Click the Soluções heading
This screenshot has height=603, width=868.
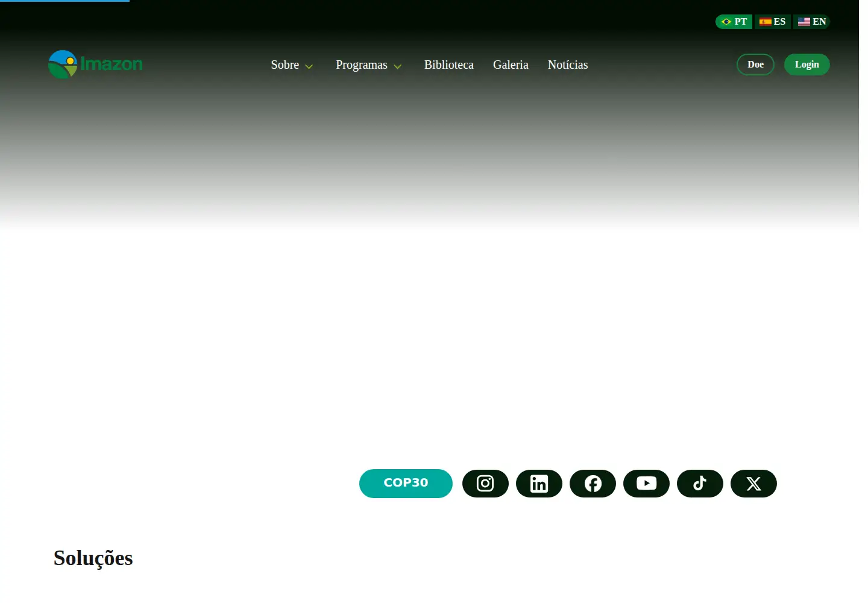coord(93,558)
